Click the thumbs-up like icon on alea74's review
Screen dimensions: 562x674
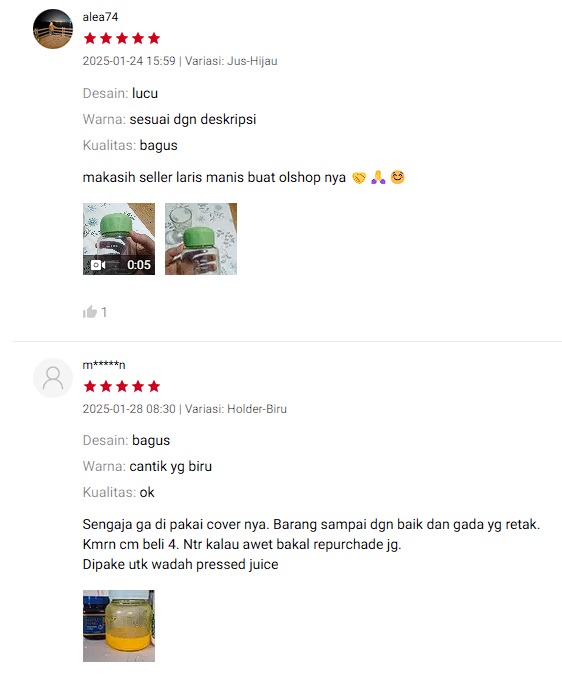[90, 312]
